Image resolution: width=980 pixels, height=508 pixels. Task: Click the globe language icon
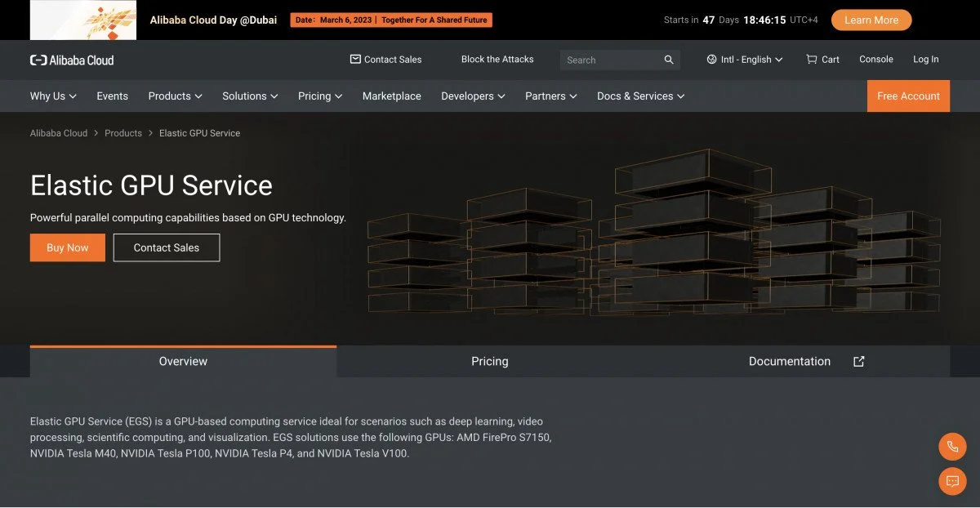click(711, 60)
